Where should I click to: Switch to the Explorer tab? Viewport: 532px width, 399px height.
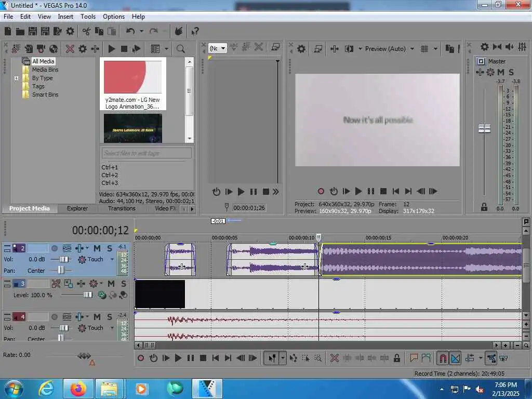(77, 208)
